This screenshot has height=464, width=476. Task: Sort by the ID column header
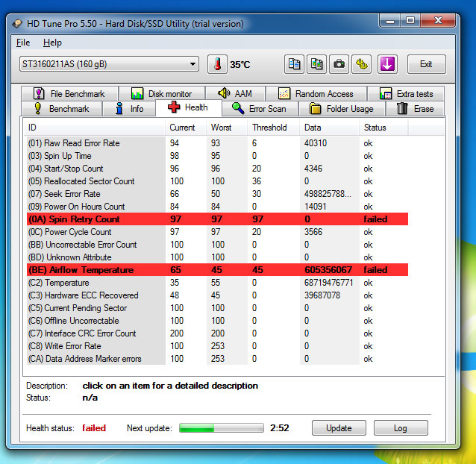(95, 128)
